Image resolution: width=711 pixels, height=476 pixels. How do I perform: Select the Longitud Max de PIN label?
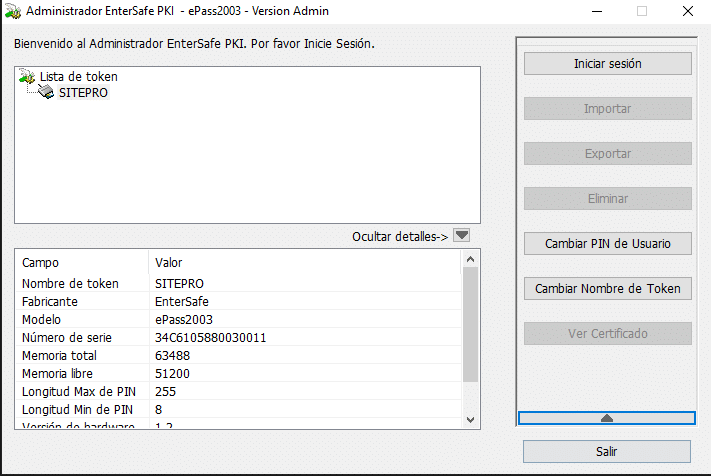pos(79,391)
